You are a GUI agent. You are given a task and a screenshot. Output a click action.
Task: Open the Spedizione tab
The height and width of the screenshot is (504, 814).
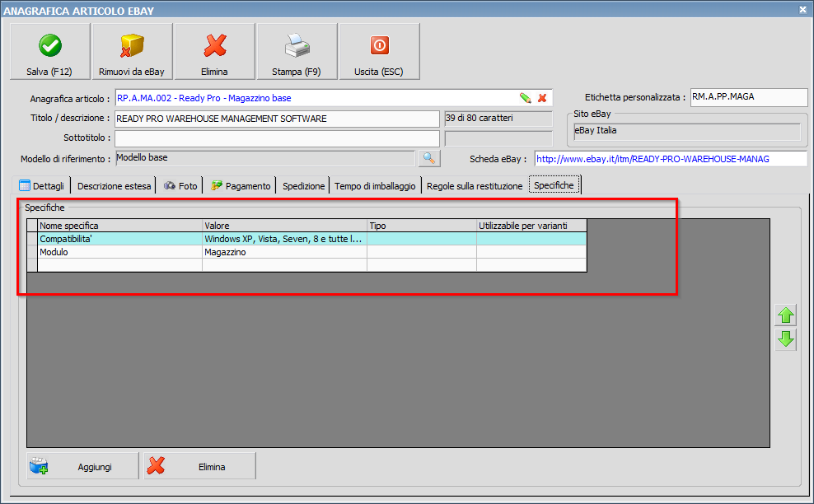pyautogui.click(x=304, y=185)
